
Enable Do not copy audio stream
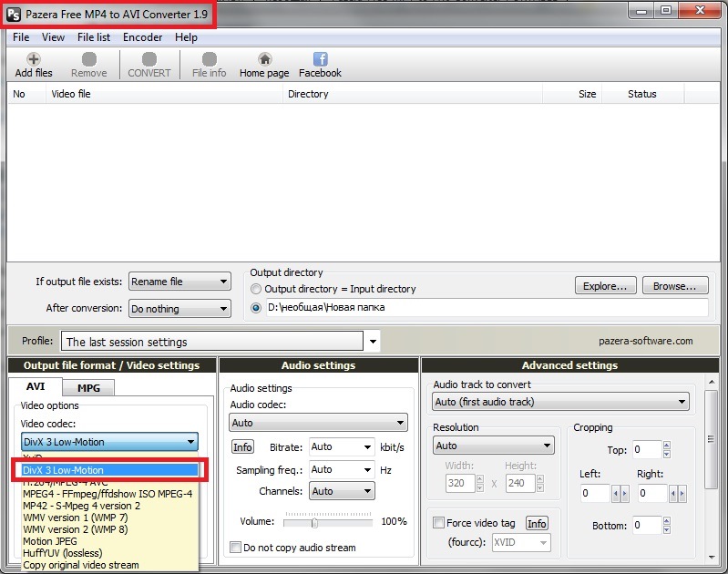[236, 547]
